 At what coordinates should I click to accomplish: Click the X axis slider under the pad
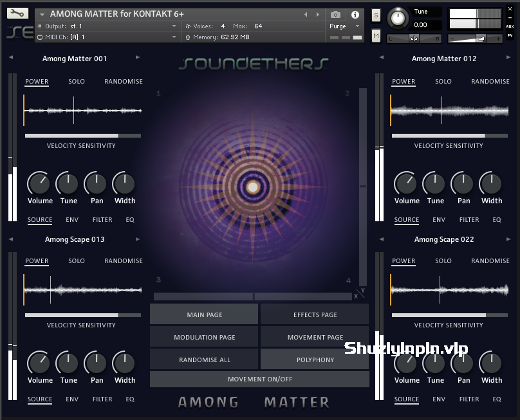[x=253, y=296]
